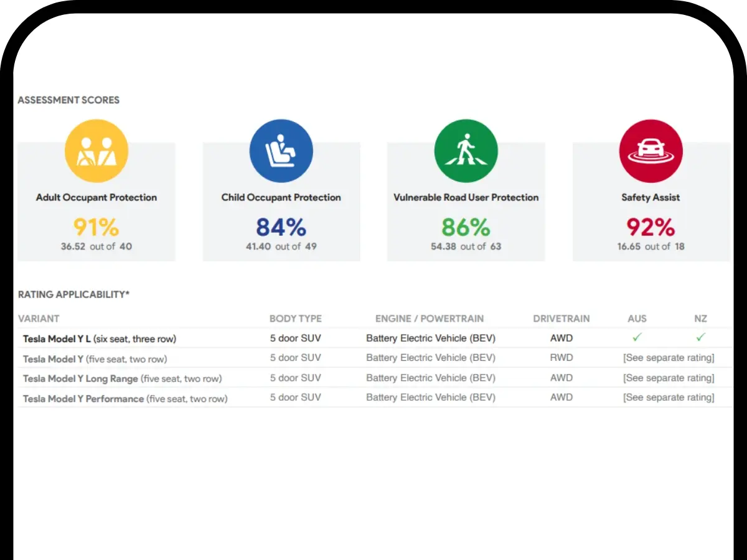The width and height of the screenshot is (747, 560).
Task: Select the 86% vulnerable road user score
Action: 466,227
